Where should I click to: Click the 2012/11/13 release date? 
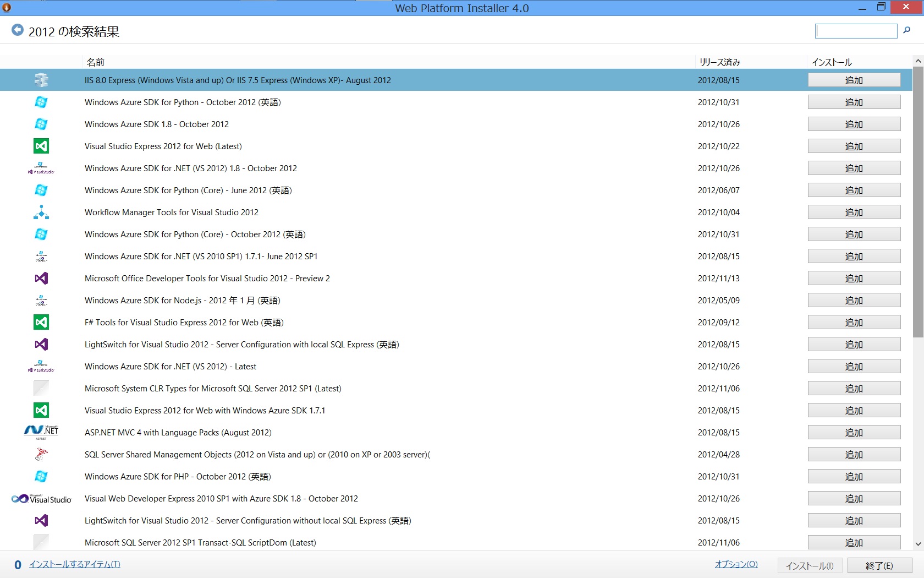pos(719,279)
